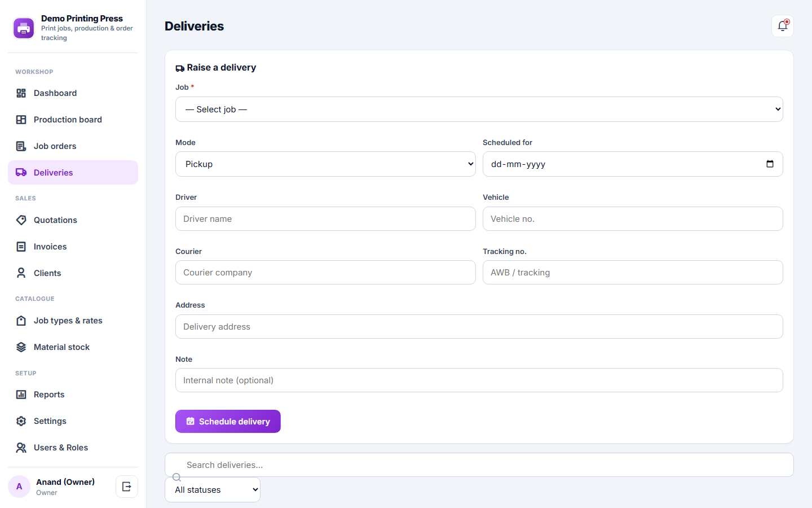Open Reports page
The image size is (812, 508).
pyautogui.click(x=73, y=395)
